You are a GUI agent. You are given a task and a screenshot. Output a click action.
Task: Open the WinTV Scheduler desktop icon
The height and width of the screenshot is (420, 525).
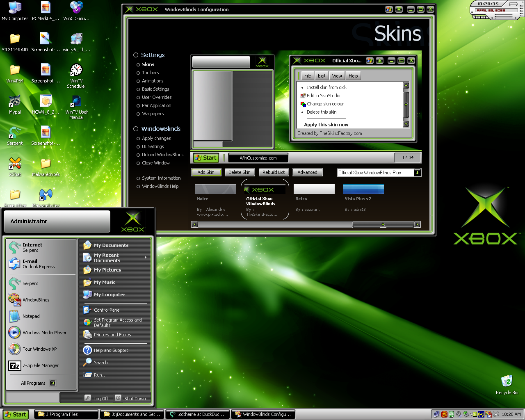76,71
